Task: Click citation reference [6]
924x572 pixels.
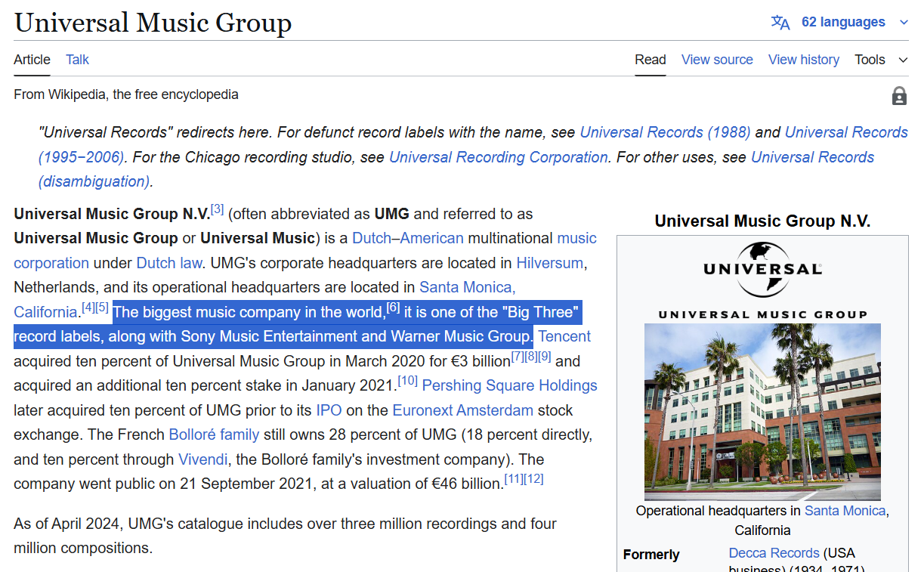Action: [x=393, y=308]
